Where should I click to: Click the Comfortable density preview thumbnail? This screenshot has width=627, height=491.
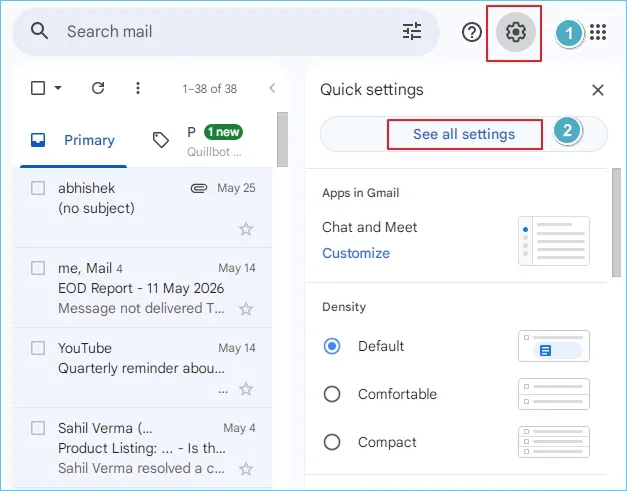point(554,394)
